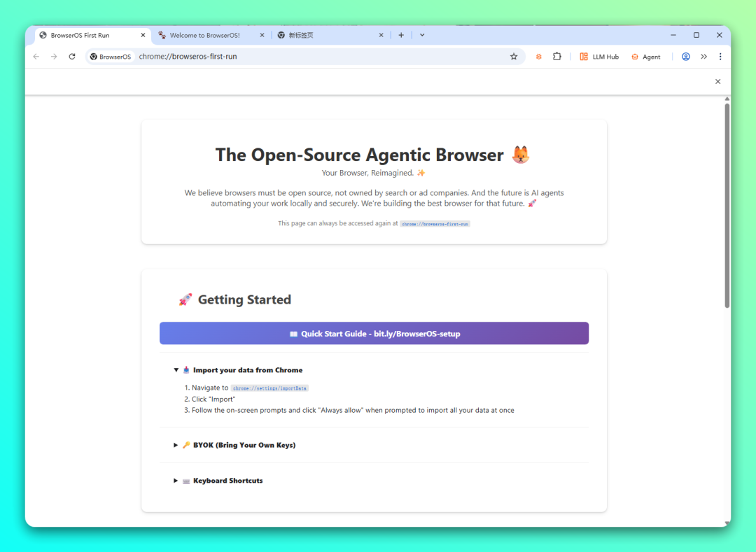Dismiss the bar below toolbar with X

point(717,81)
